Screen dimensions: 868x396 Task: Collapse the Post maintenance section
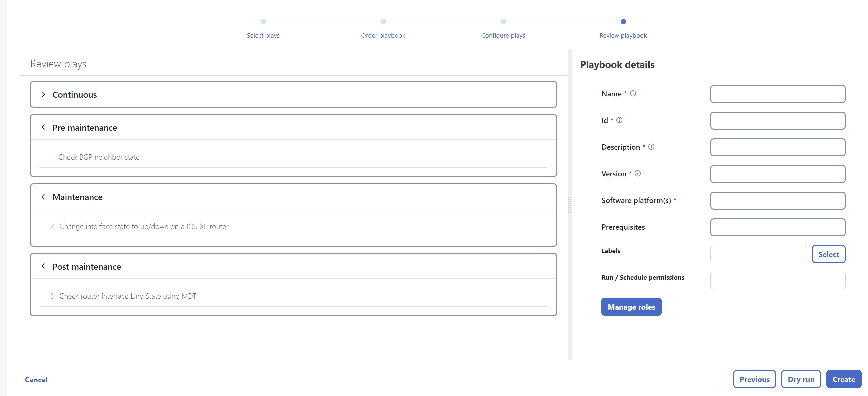click(x=43, y=266)
